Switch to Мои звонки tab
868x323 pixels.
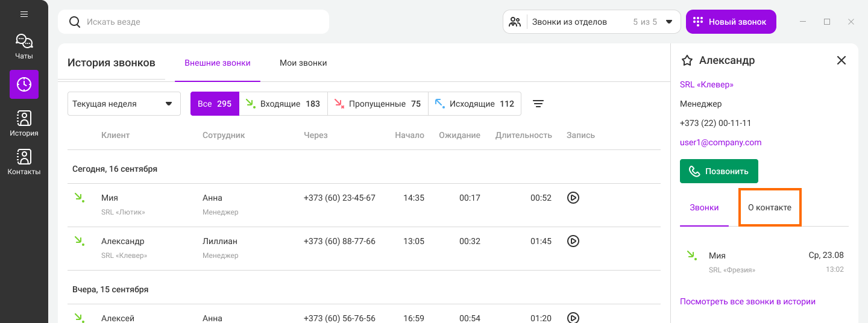[x=303, y=63]
